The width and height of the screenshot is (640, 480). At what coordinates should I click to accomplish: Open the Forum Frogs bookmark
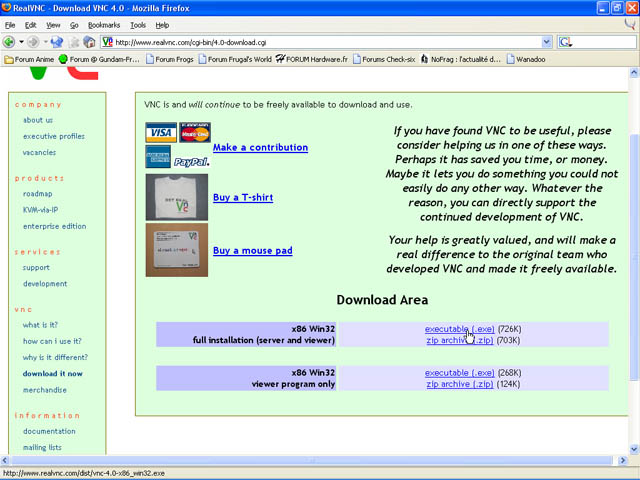[170, 60]
